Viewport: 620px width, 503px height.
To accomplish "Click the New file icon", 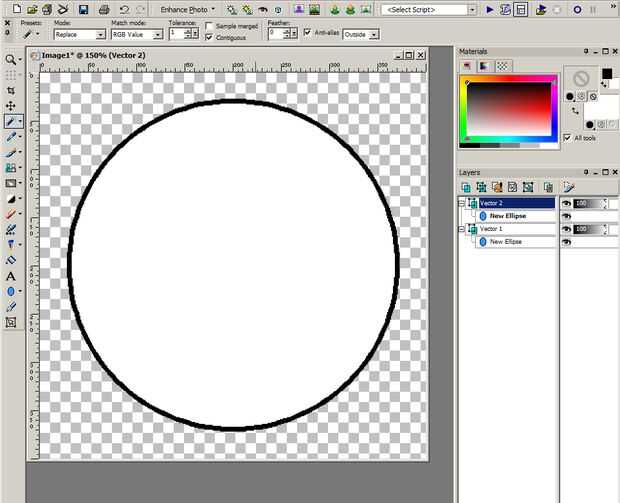I will 17,8.
